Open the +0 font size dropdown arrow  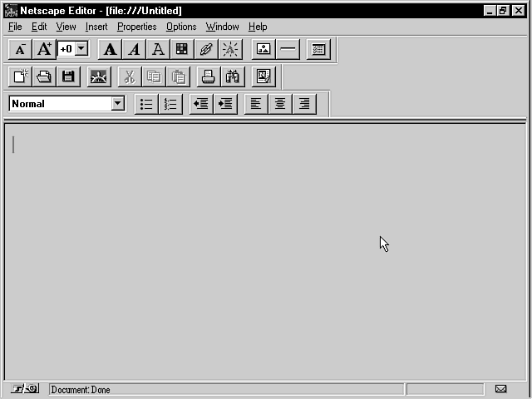point(81,49)
